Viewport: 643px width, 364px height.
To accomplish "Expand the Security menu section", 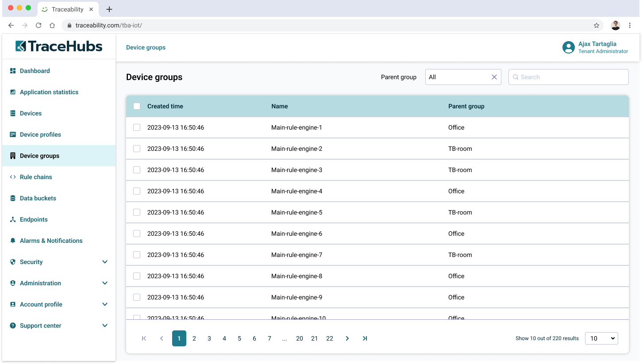I will point(105,262).
